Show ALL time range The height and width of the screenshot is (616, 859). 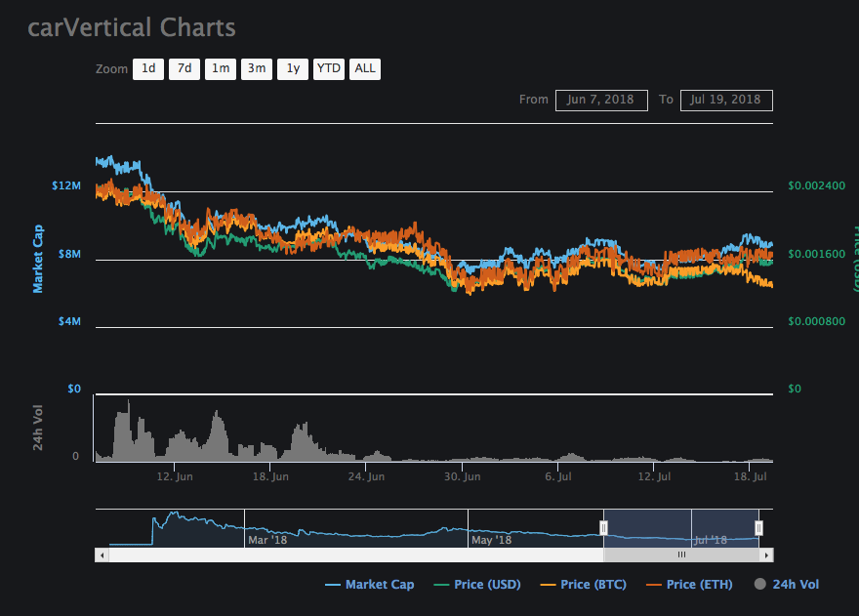coord(365,69)
